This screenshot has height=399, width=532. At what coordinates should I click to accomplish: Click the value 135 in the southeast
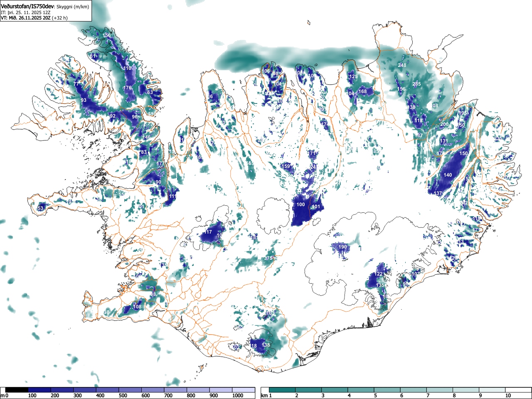pyautogui.click(x=380, y=285)
